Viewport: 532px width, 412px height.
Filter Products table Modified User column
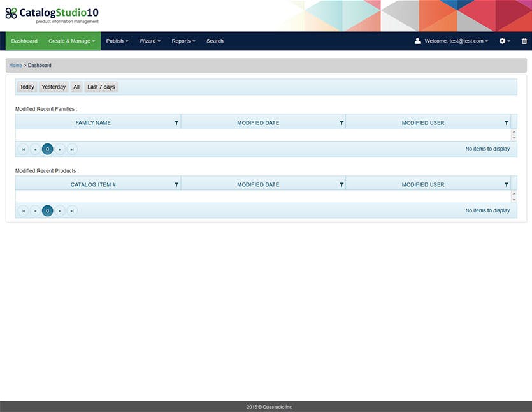pos(507,185)
